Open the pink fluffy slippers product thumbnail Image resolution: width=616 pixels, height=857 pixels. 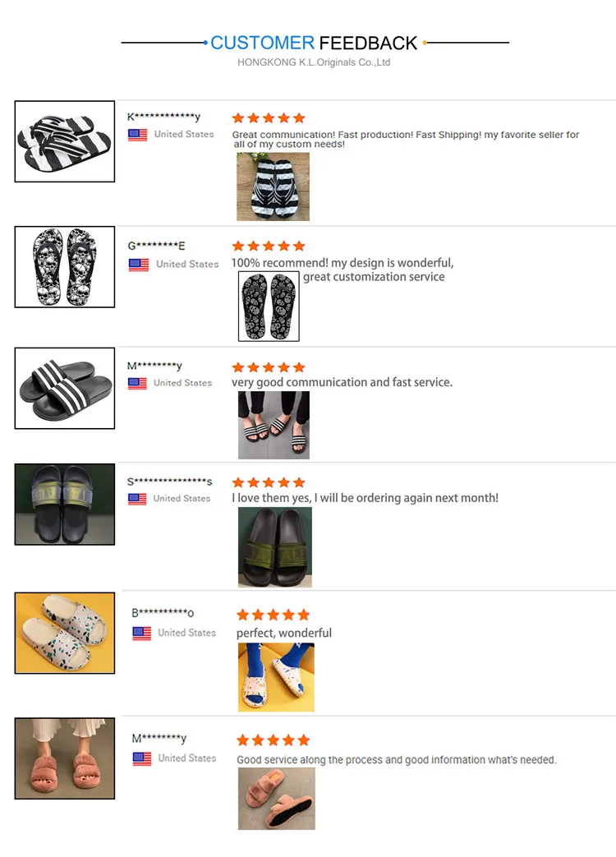click(x=64, y=758)
